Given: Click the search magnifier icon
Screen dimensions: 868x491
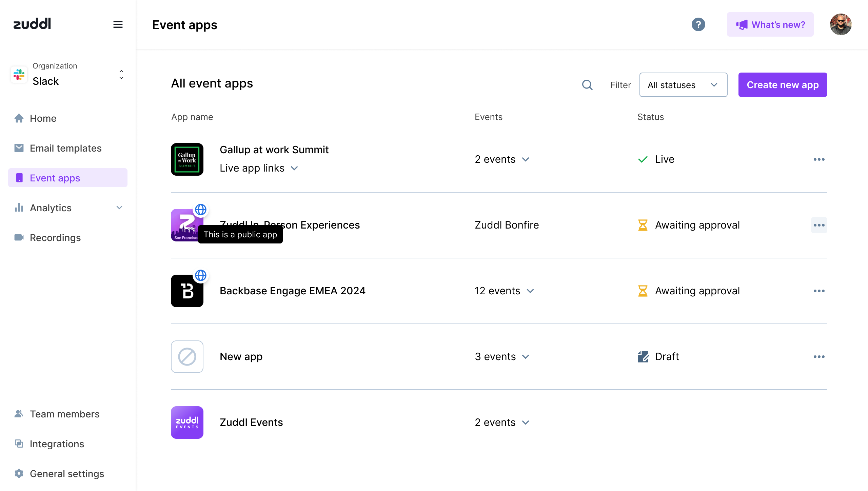Looking at the screenshot, I should pyautogui.click(x=587, y=85).
